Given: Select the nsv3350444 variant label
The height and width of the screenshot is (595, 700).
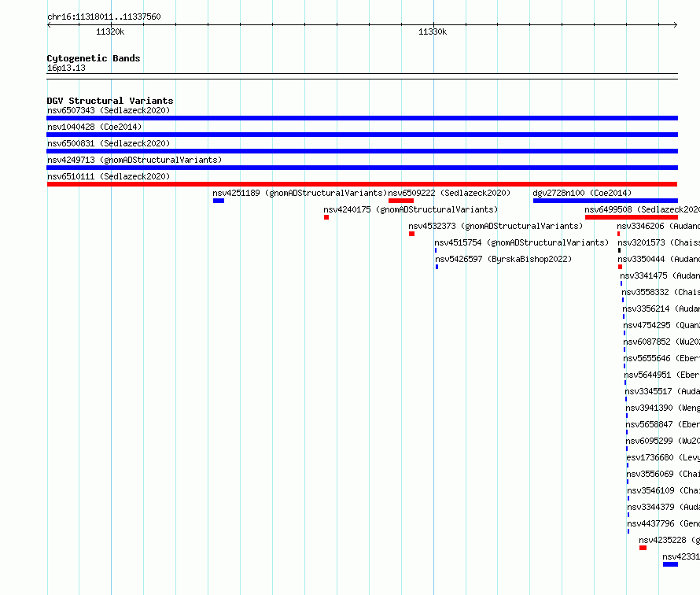Looking at the screenshot, I should tap(659, 259).
